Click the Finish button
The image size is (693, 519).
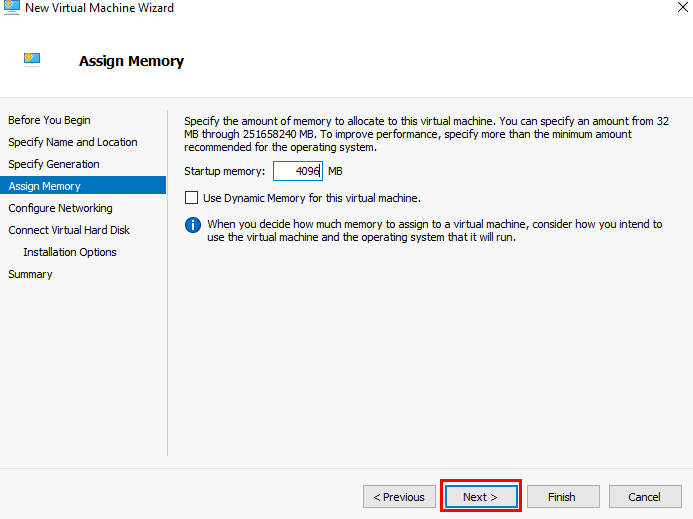[563, 497]
